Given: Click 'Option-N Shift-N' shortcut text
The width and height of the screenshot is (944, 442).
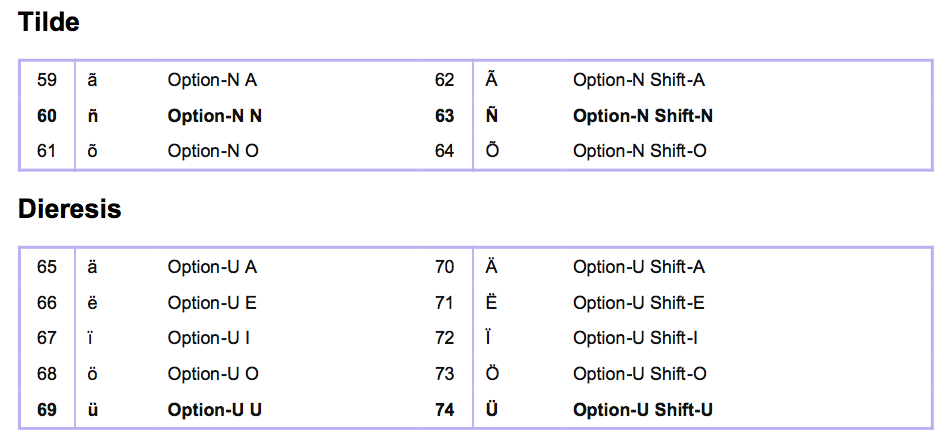Looking at the screenshot, I should [642, 116].
